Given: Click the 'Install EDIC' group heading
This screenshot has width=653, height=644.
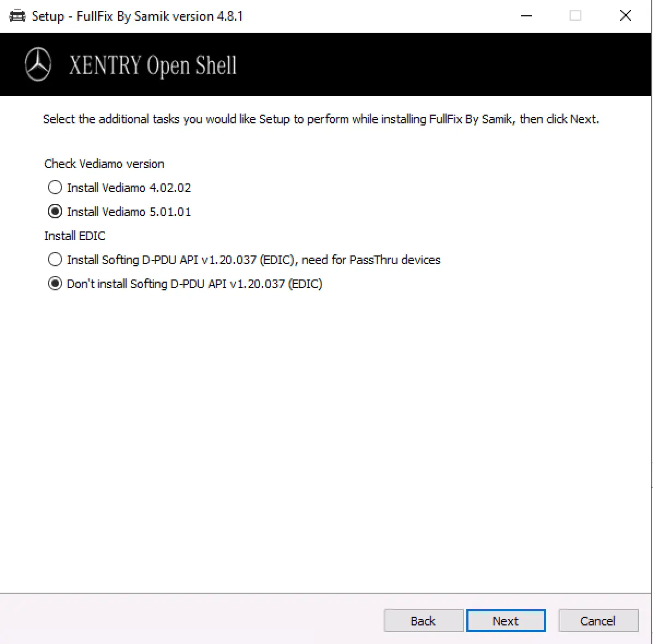Looking at the screenshot, I should (74, 236).
